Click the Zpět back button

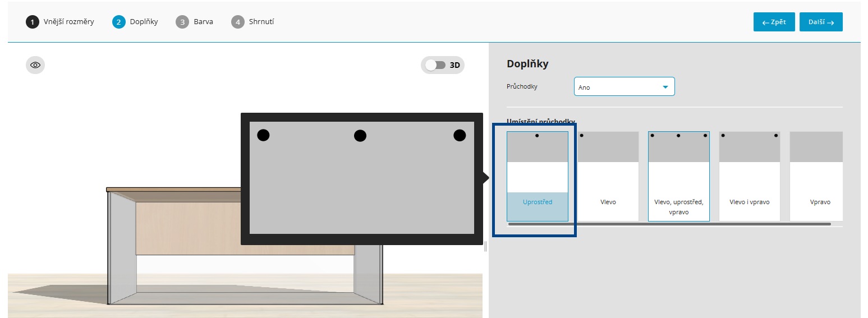pyautogui.click(x=774, y=22)
